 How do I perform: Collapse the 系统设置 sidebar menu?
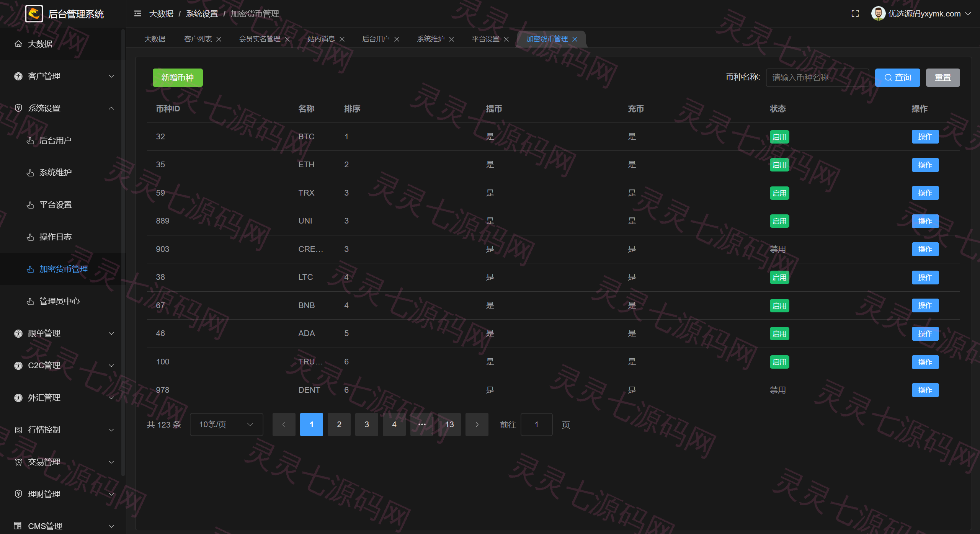pos(61,108)
